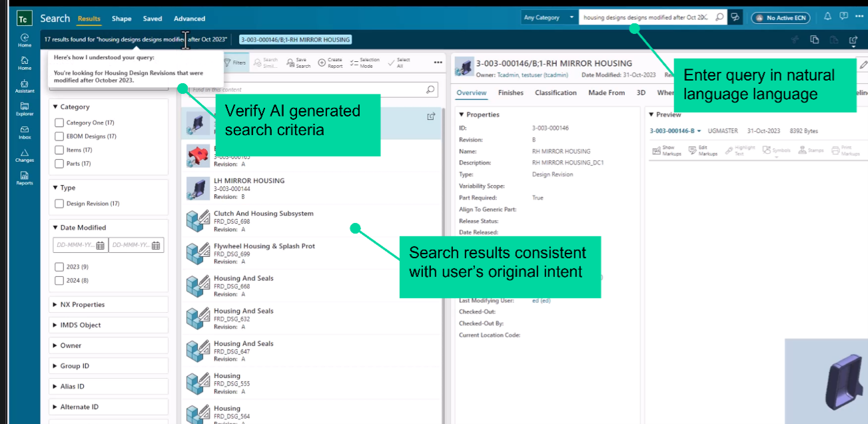Switch to the Classification tab
The width and height of the screenshot is (868, 424).
pos(556,93)
